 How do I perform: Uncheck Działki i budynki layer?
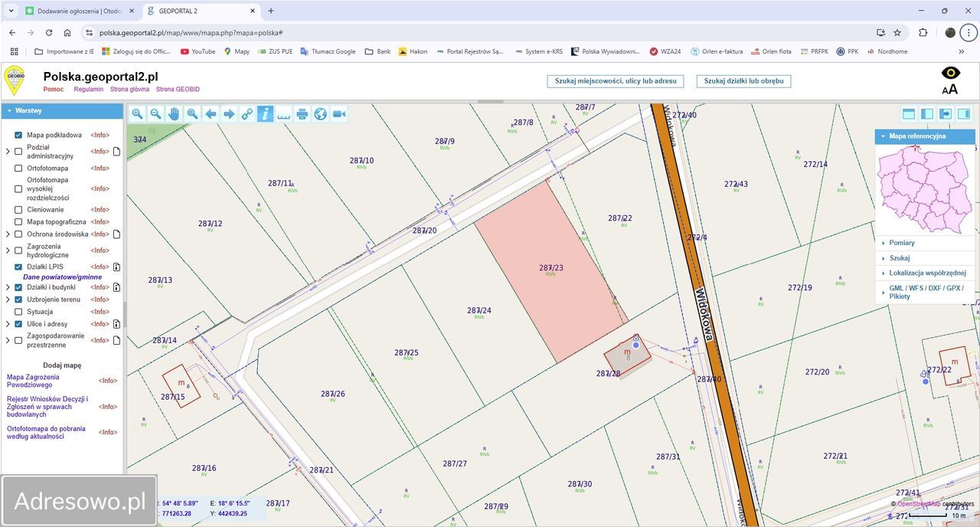18,287
